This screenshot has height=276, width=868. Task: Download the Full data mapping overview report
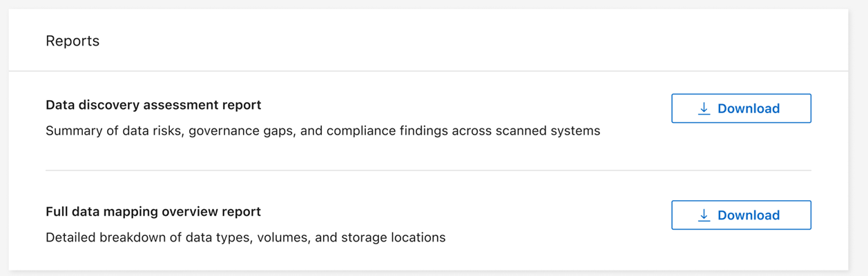coord(741,215)
